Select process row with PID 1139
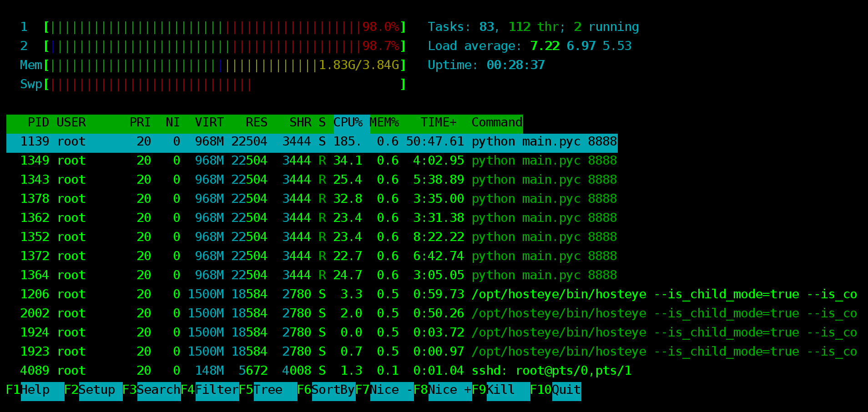 pos(312,142)
